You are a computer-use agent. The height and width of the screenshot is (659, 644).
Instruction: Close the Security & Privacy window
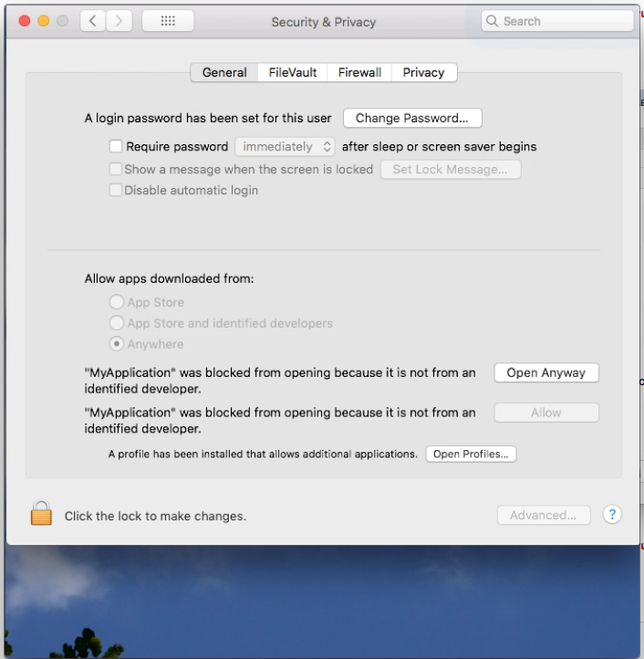25,21
